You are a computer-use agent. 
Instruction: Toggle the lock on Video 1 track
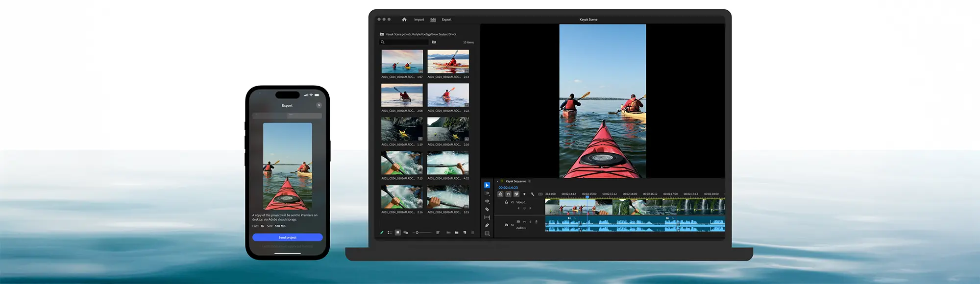tap(506, 202)
